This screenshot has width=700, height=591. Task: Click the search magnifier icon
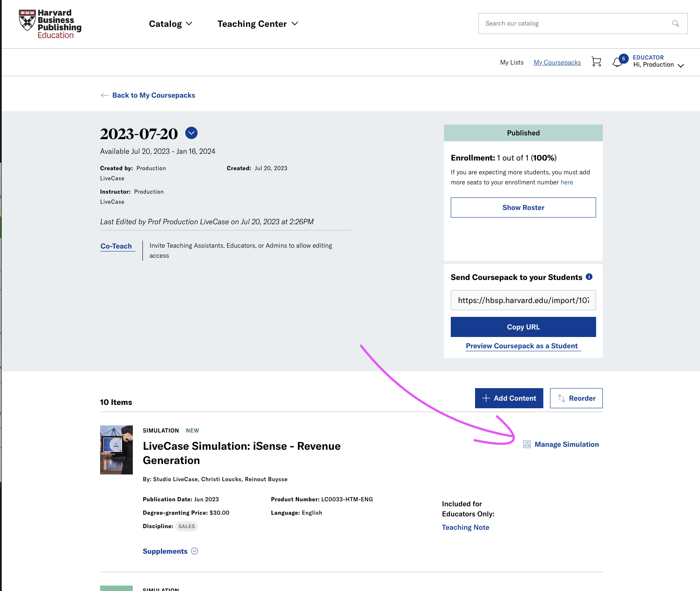(675, 23)
